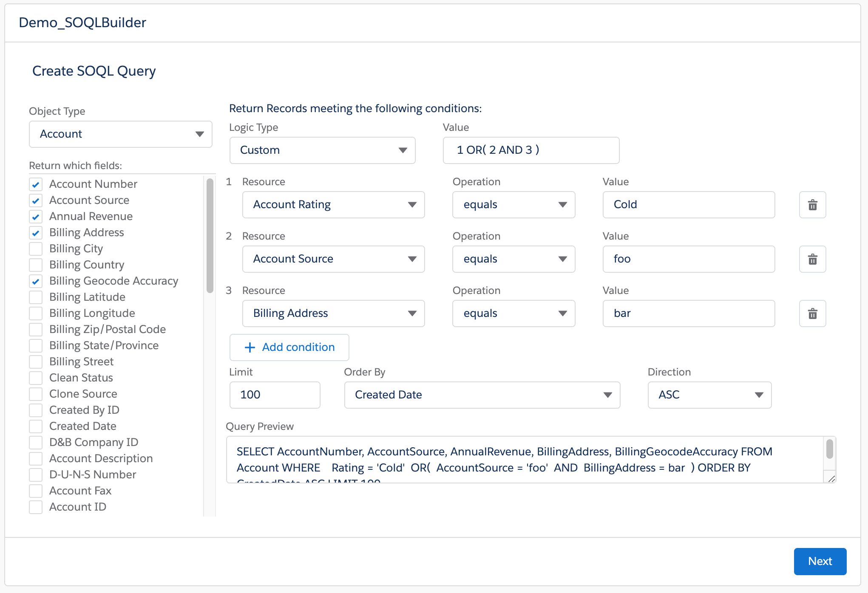This screenshot has width=868, height=593.
Task: Edit the custom logic value field
Action: 530,150
